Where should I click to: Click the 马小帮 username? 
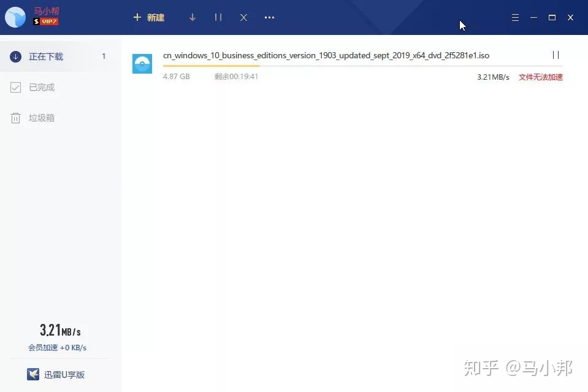(x=47, y=11)
